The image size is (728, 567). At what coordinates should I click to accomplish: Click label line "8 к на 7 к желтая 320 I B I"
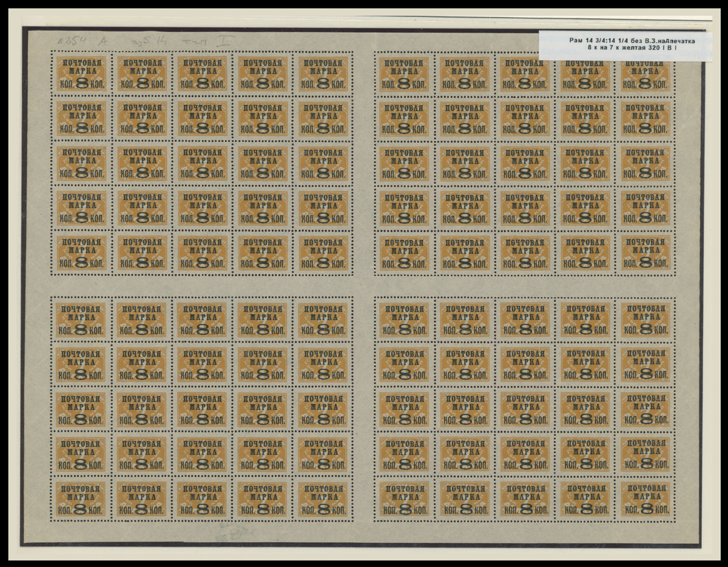[x=633, y=47]
